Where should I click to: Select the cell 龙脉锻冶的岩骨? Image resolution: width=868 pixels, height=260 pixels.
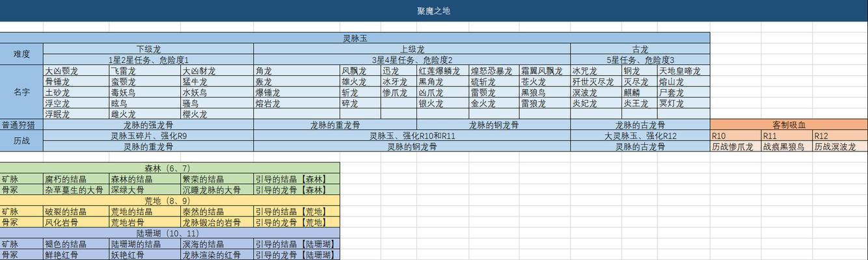217,222
